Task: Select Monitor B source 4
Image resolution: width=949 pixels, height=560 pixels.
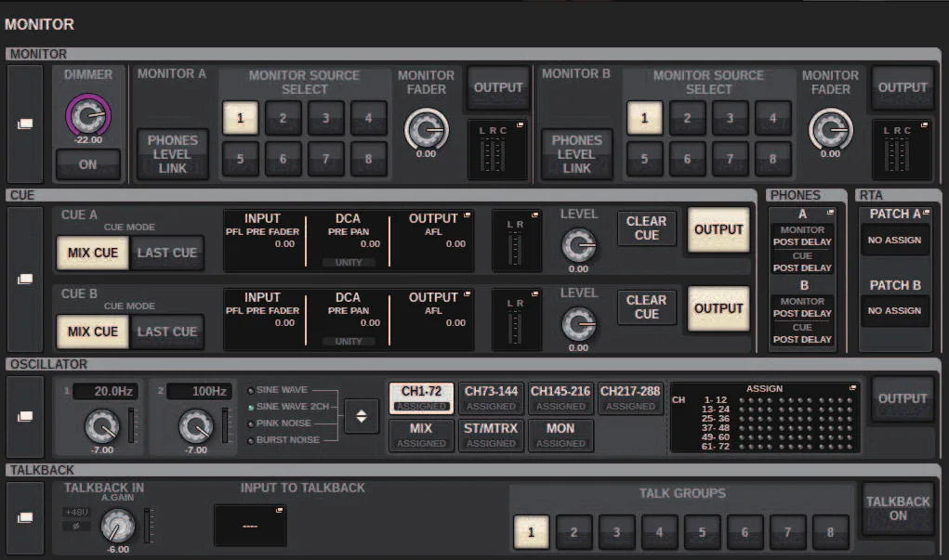Action: [772, 118]
